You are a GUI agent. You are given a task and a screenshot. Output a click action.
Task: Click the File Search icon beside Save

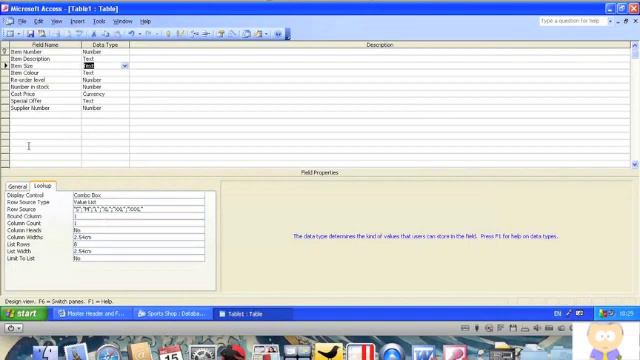(42, 34)
